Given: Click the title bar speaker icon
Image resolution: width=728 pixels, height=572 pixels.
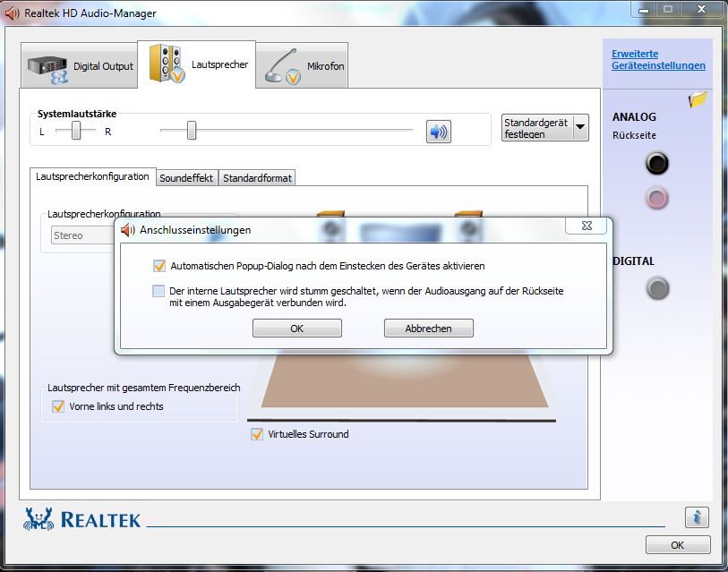Looking at the screenshot, I should pyautogui.click(x=12, y=13).
